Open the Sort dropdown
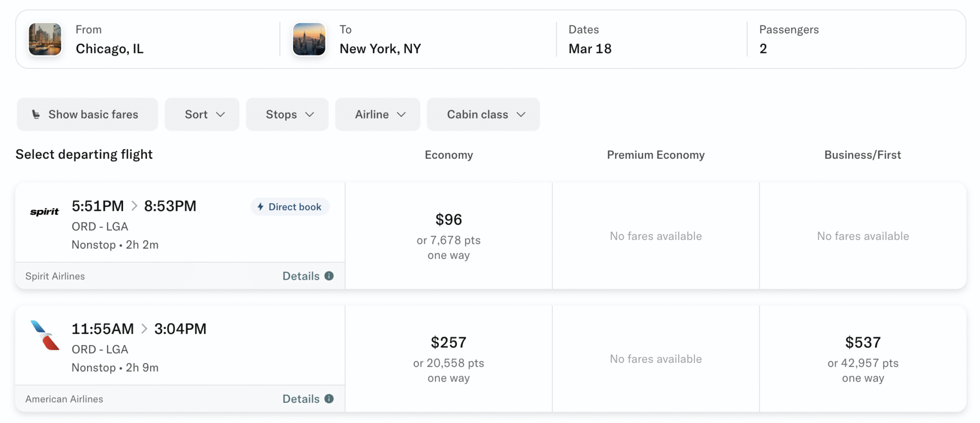The width and height of the screenshot is (980, 423). pos(201,114)
